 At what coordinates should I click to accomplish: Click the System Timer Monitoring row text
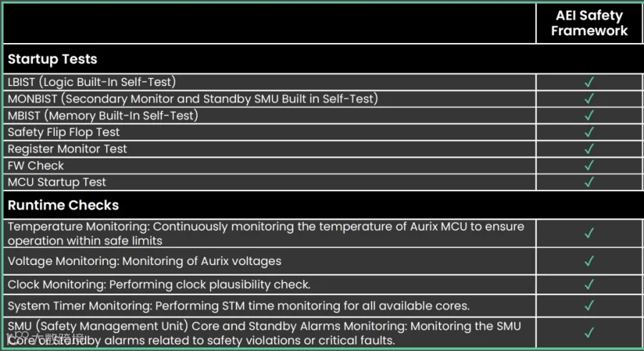(238, 306)
